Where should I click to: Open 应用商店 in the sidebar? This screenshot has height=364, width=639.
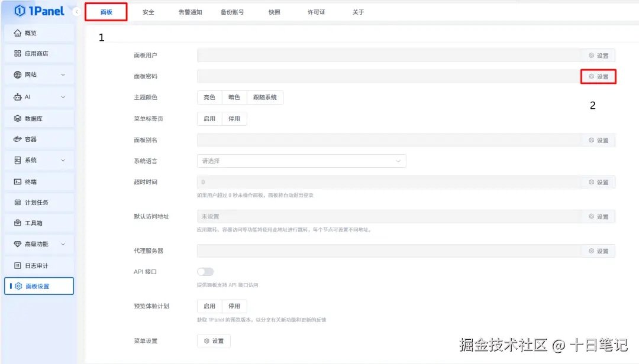pos(39,53)
